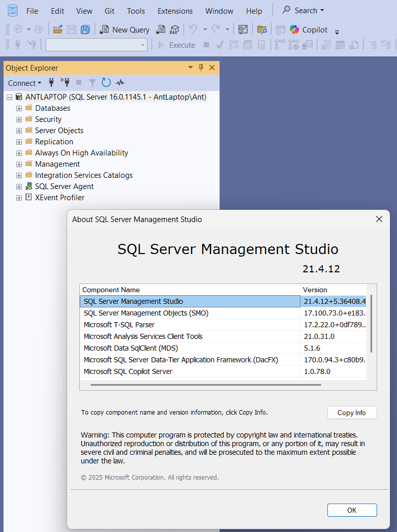Viewport: 397px width, 532px height.
Task: Open Activity Monitor from Object Explorer toolbar
Action: point(120,83)
